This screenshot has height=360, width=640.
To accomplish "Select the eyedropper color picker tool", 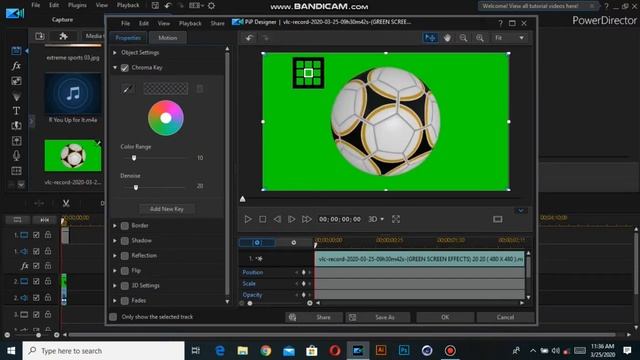I will (127, 89).
